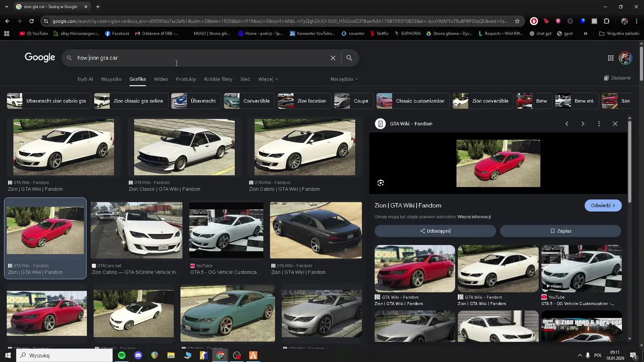
Task: Clear the search query with the X icon
Action: 333,58
